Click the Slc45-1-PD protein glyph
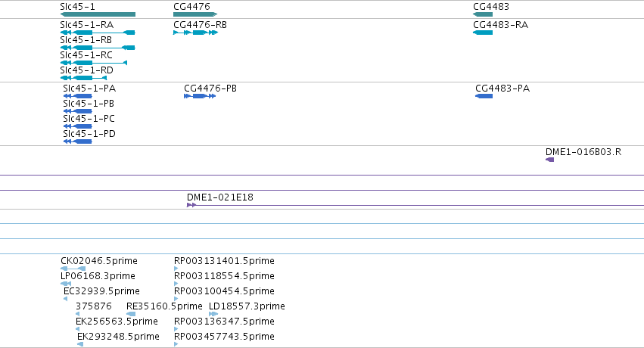 [78, 141]
